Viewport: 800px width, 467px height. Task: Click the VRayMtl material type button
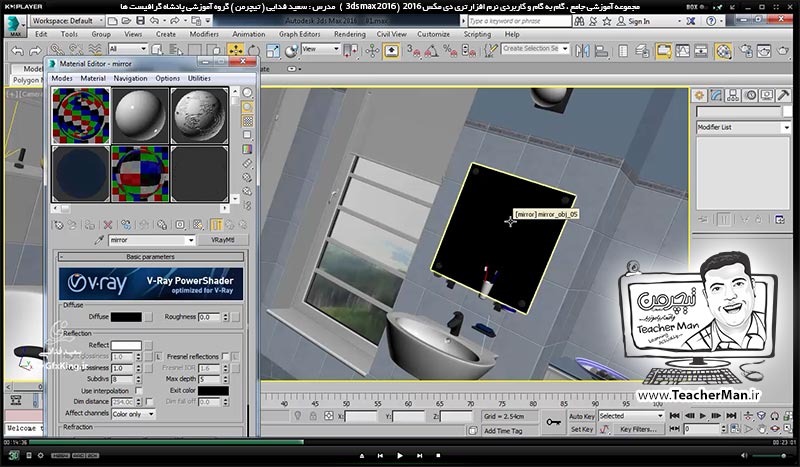pos(222,240)
